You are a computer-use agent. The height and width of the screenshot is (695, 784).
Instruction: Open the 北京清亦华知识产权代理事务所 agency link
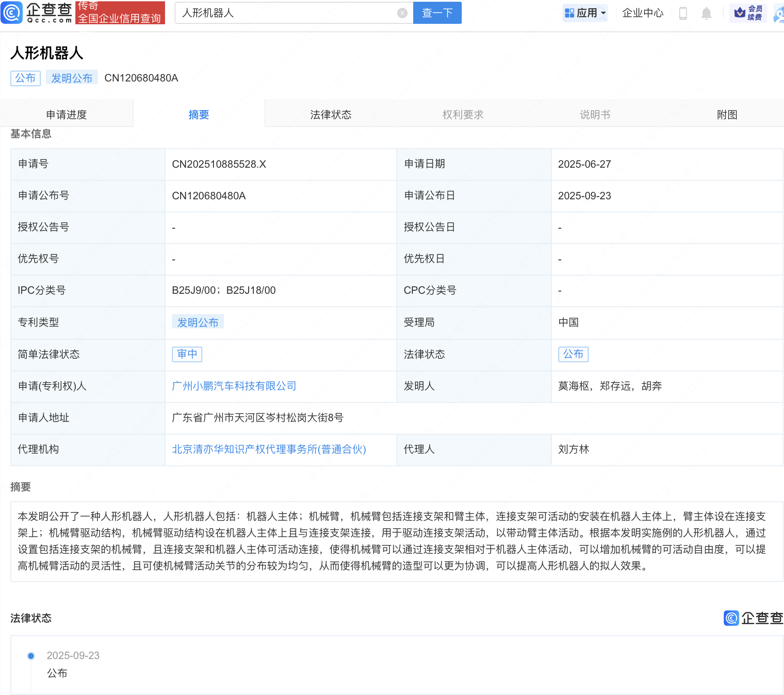(269, 449)
